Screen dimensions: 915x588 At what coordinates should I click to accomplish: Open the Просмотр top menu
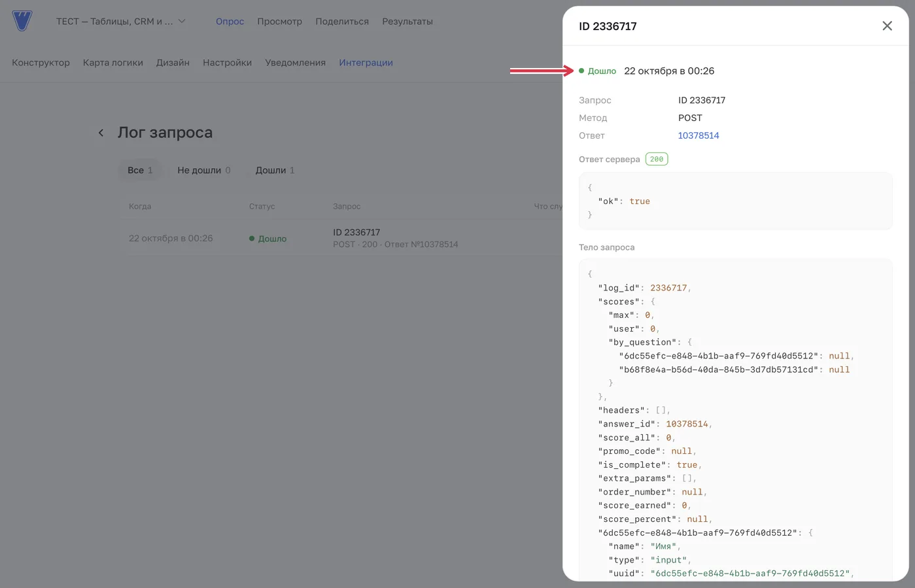click(279, 22)
